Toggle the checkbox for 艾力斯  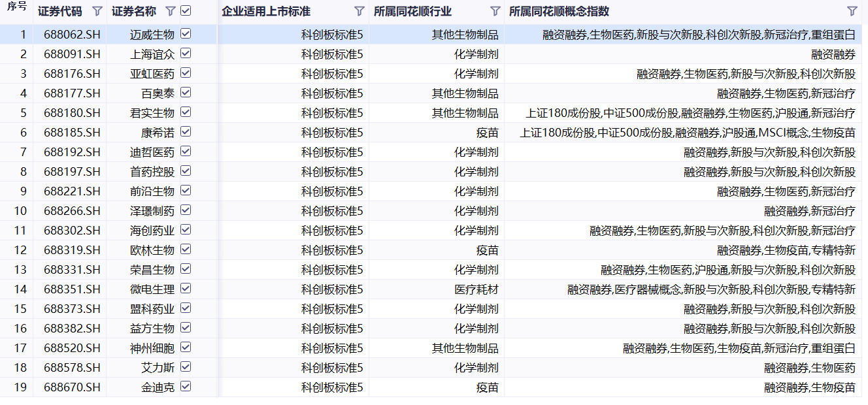(186, 367)
